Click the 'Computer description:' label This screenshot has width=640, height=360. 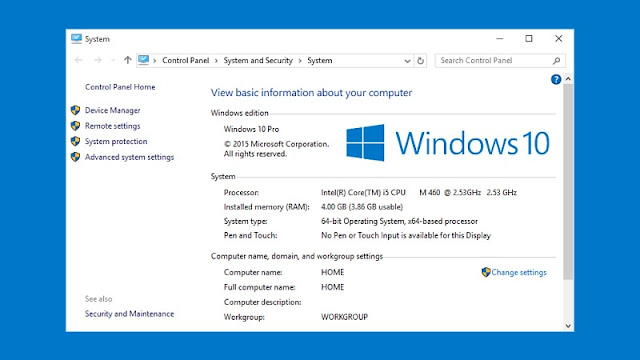262,302
